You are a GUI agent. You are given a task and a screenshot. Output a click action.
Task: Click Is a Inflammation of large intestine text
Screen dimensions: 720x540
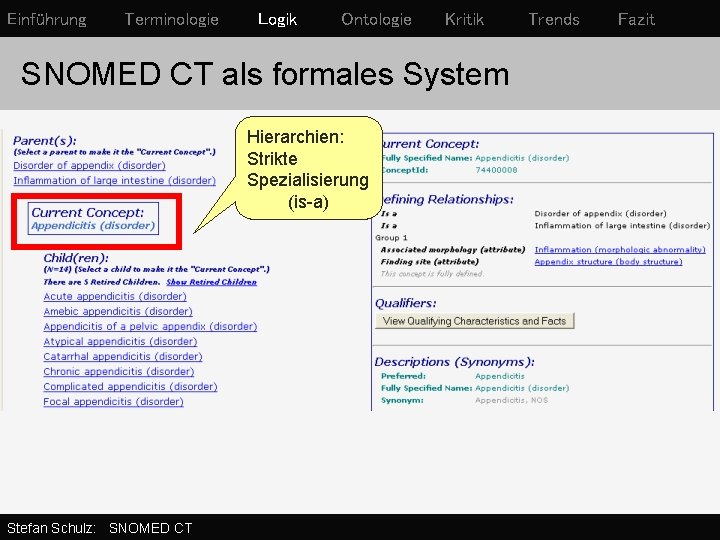pos(622,225)
